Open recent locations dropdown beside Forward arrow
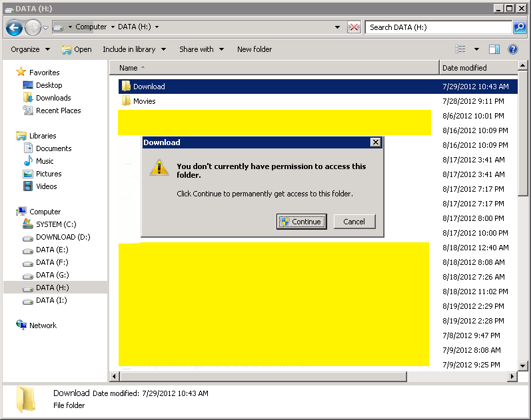The width and height of the screenshot is (531, 420). (x=46, y=28)
